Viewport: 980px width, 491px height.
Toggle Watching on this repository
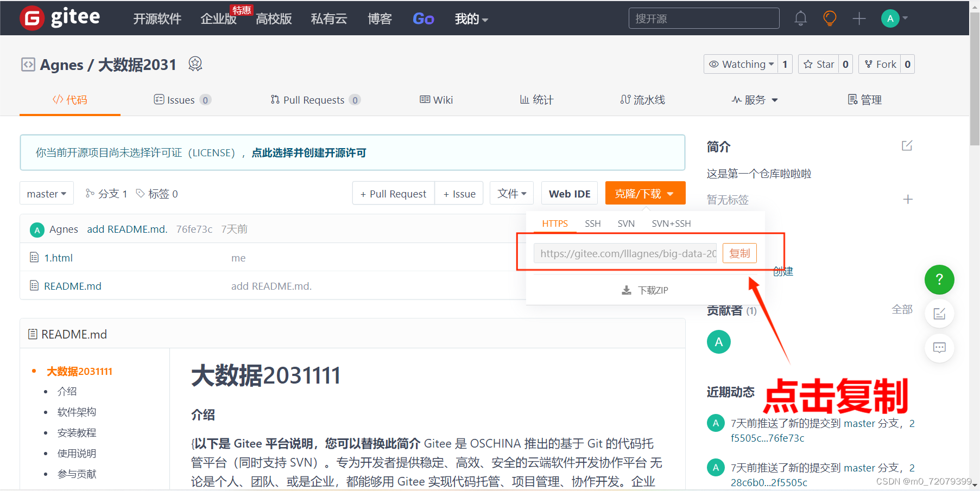[741, 64]
